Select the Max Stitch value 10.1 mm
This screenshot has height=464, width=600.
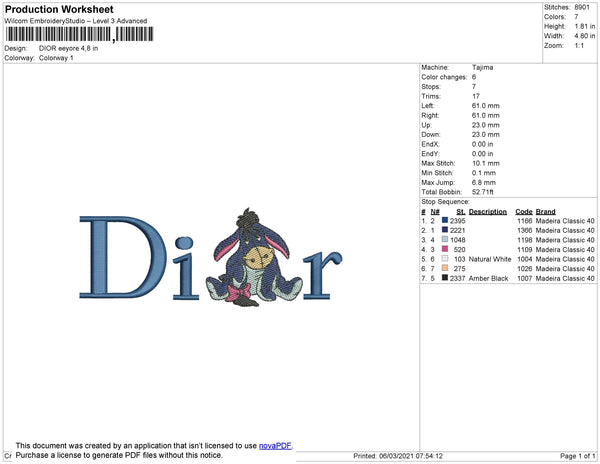tap(486, 163)
